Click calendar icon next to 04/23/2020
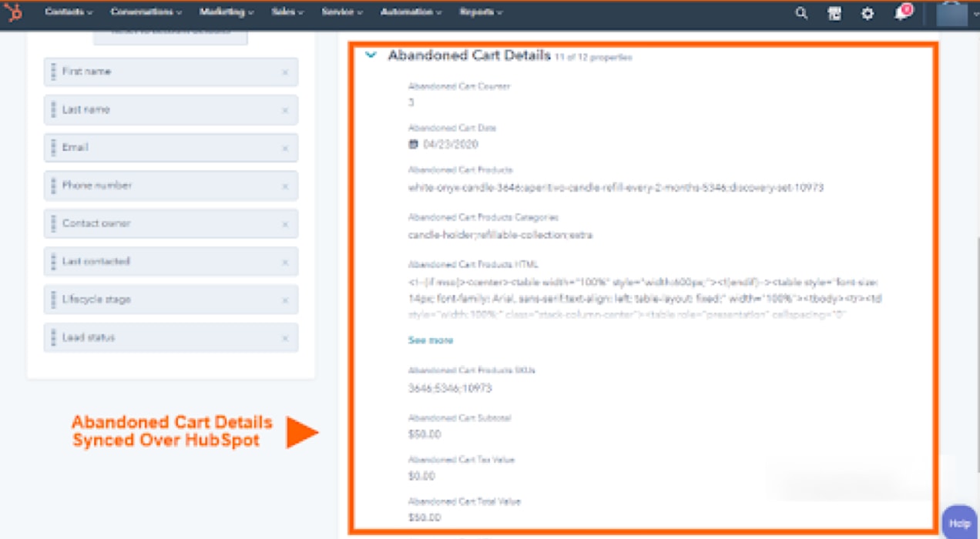This screenshot has height=539, width=980. pyautogui.click(x=413, y=144)
